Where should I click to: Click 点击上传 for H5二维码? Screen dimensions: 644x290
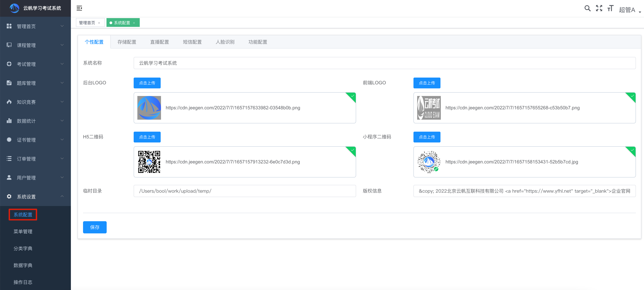[x=147, y=137]
